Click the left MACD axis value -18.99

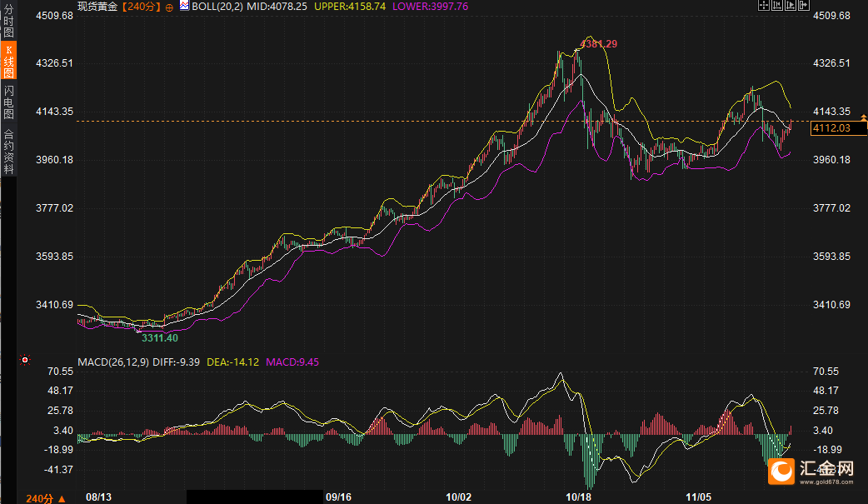point(58,450)
